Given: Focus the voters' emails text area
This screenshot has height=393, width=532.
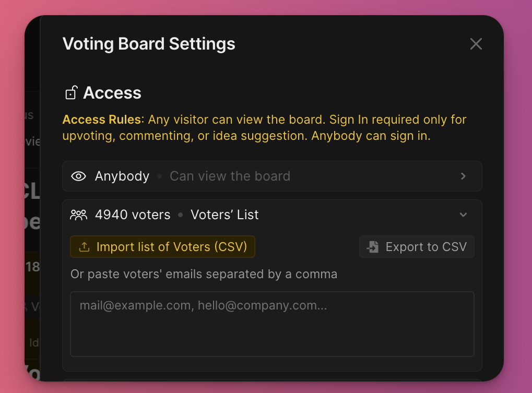Looking at the screenshot, I should (272, 324).
